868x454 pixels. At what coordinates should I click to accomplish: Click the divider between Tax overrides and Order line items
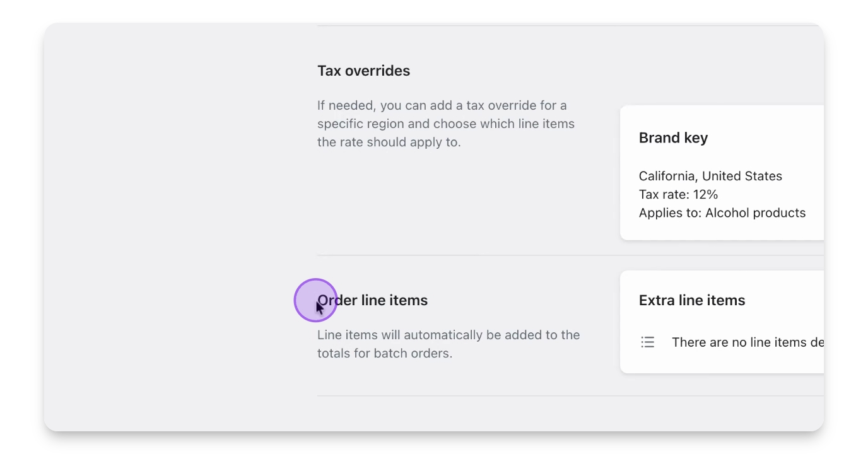(467, 255)
